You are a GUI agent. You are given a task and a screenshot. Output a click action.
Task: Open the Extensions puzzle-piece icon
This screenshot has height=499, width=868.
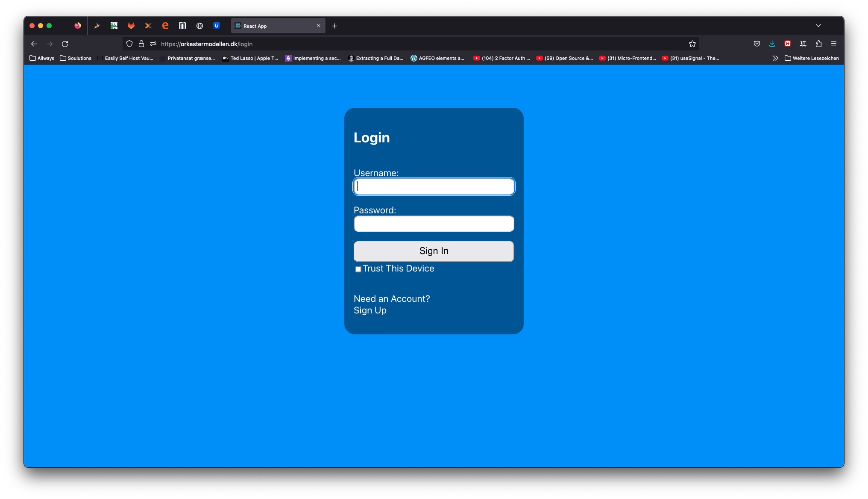click(x=818, y=44)
